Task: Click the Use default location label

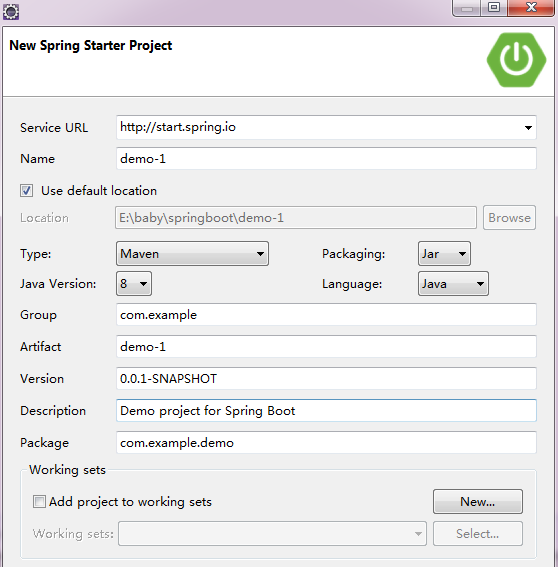Action: pos(99,191)
